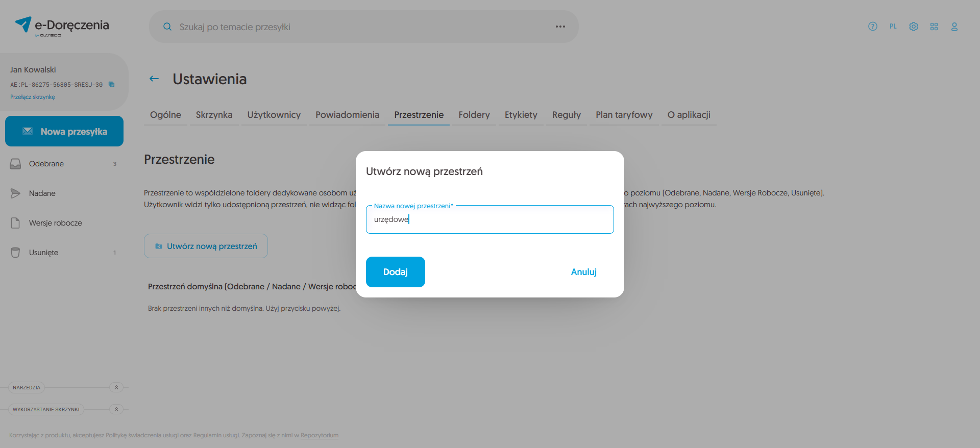This screenshot has width=980, height=448.
Task: Cancel the dialog with Anuluj
Action: 583,272
